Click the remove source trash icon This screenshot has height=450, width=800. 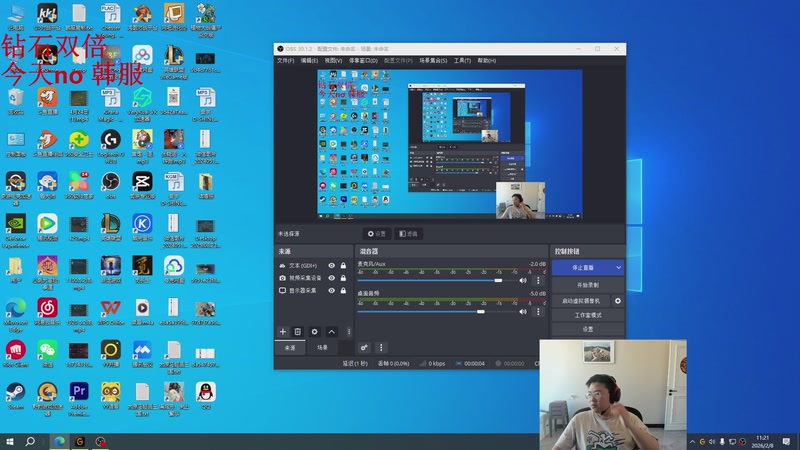(x=298, y=332)
